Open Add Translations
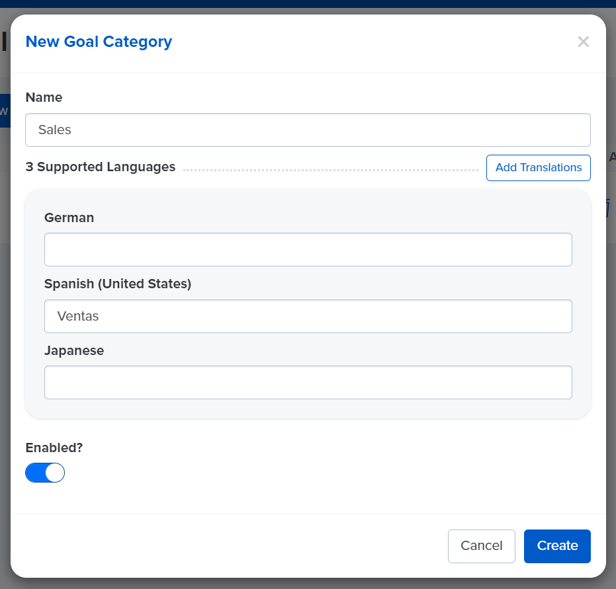 click(538, 168)
